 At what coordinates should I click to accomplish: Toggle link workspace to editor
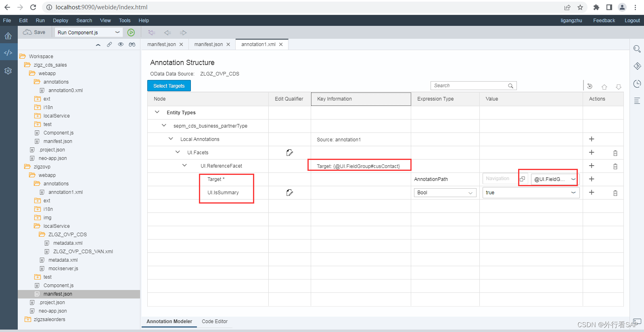click(x=109, y=44)
